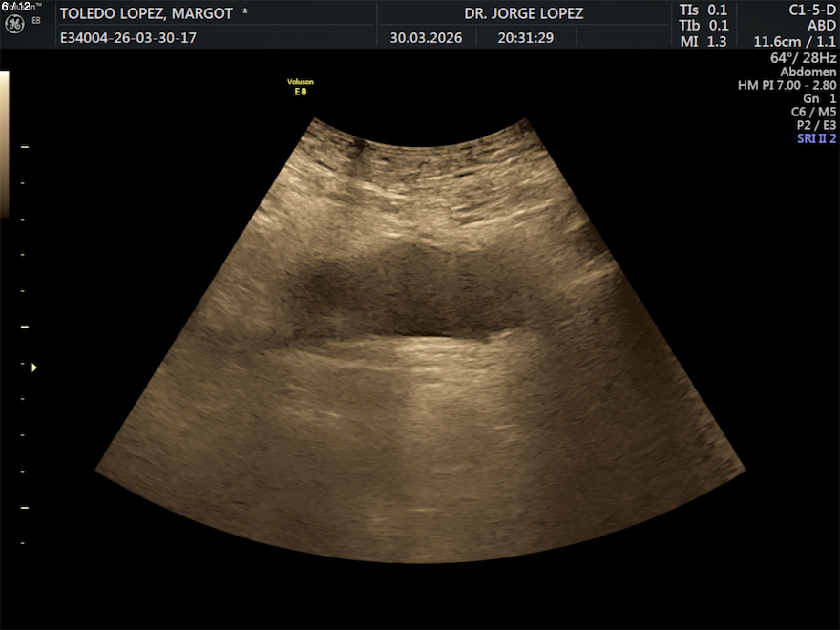This screenshot has height=630, width=840.
Task: Toggle the SRI II 2 filter setting
Action: coord(816,138)
